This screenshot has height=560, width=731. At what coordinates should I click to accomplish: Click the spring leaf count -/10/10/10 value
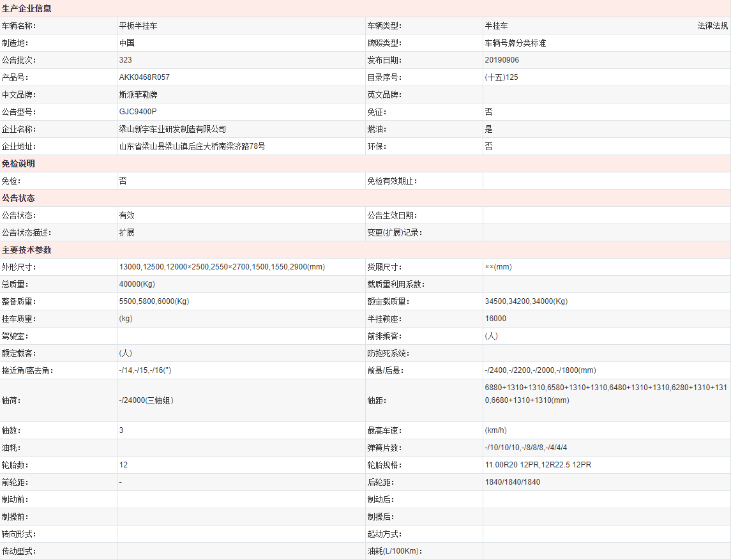click(525, 448)
